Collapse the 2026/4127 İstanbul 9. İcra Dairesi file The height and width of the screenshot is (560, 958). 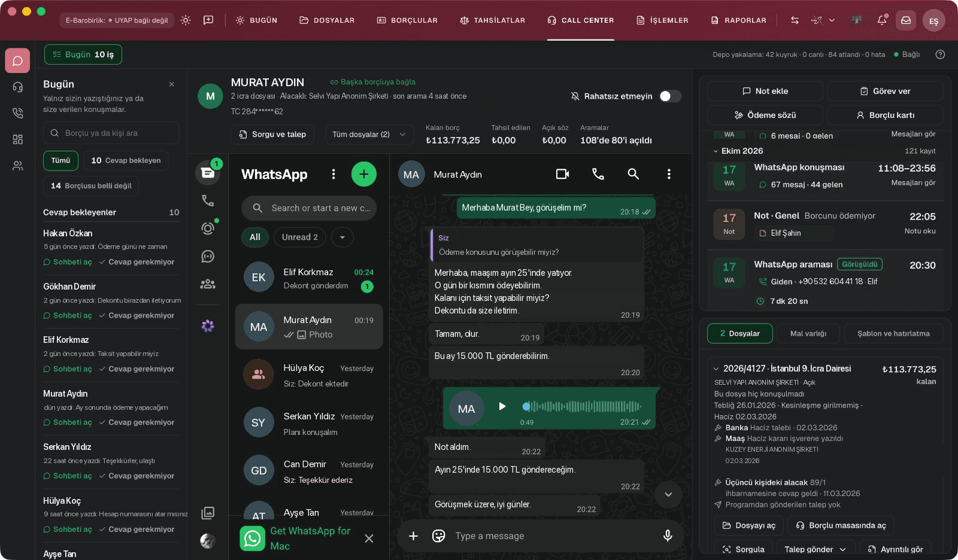coord(716,369)
